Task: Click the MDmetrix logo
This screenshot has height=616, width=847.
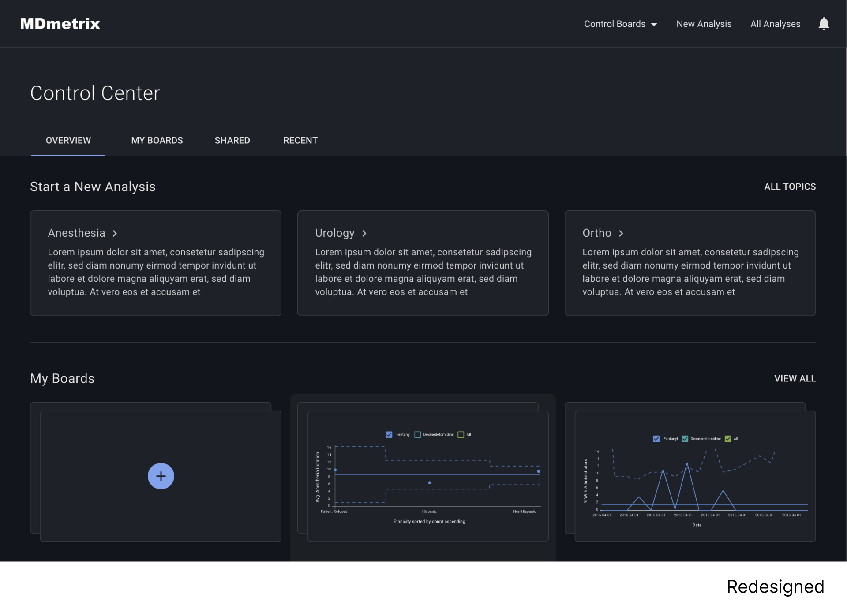Action: point(60,24)
